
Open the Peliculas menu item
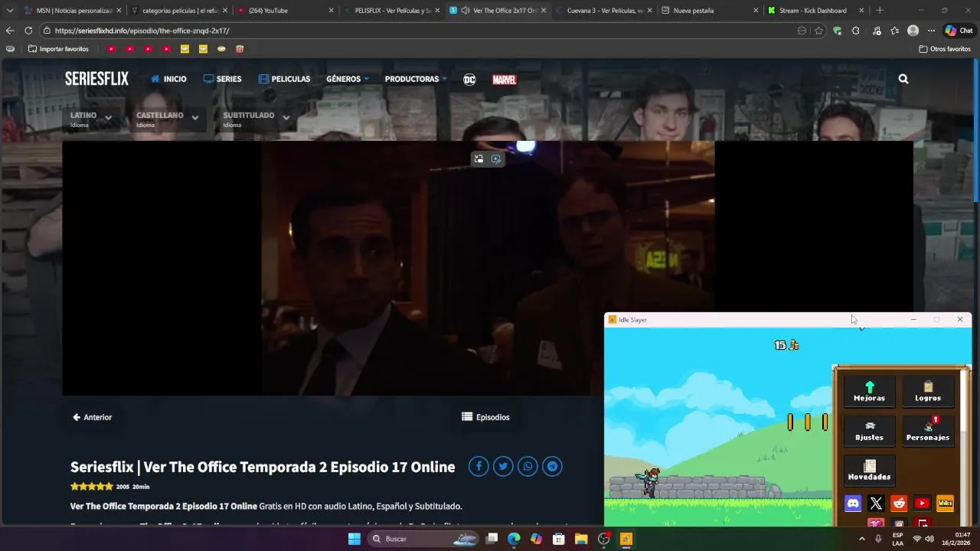tap(284, 79)
